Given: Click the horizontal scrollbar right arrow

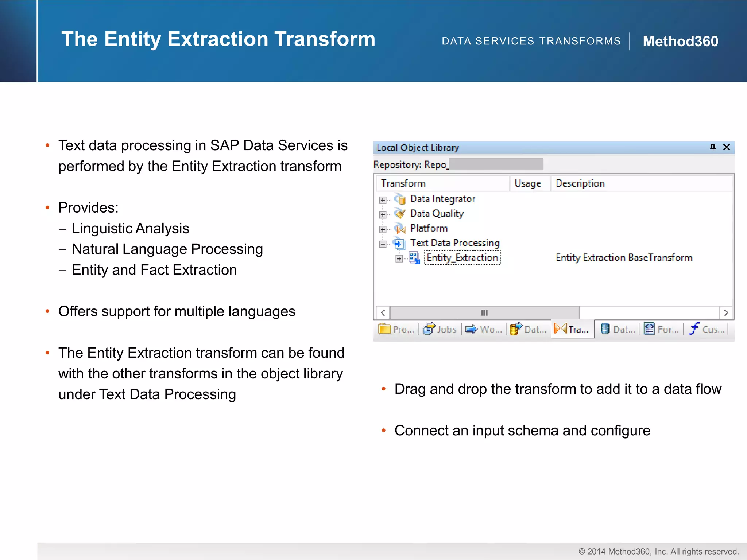Looking at the screenshot, I should point(726,313).
